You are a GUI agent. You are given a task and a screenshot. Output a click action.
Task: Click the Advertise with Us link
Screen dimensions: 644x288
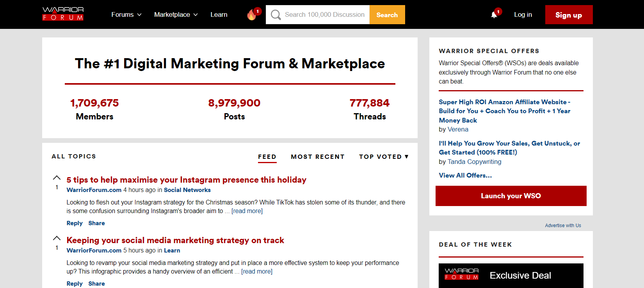pyautogui.click(x=563, y=226)
